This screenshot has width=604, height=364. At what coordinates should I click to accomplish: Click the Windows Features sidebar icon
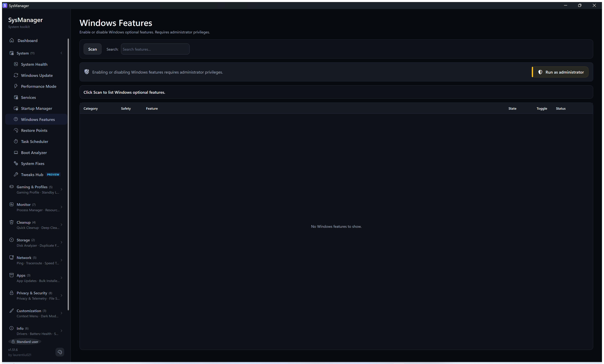(16, 119)
